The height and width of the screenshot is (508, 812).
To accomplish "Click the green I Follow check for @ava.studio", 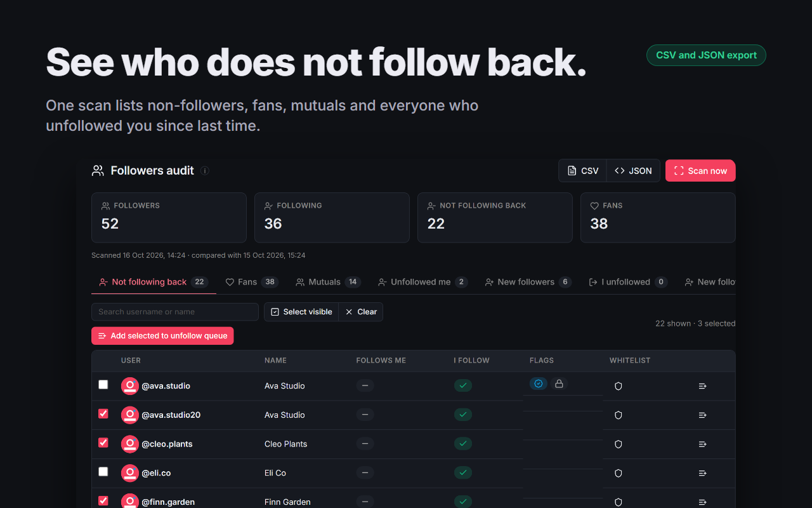I will (463, 385).
